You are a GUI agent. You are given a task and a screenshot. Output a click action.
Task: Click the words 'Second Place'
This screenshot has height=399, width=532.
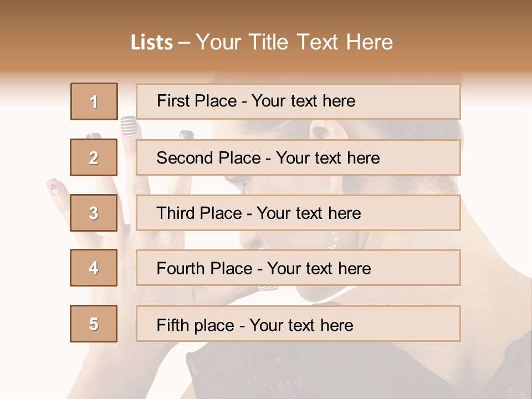coord(209,158)
